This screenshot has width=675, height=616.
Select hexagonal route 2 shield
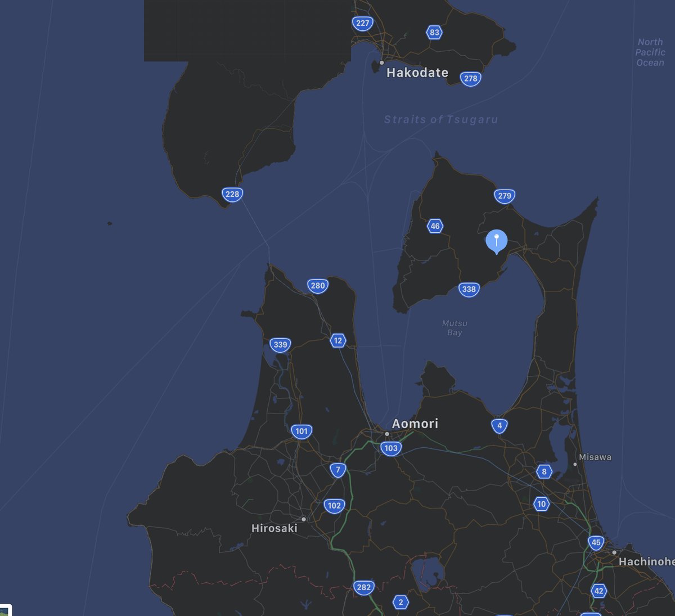tap(400, 602)
